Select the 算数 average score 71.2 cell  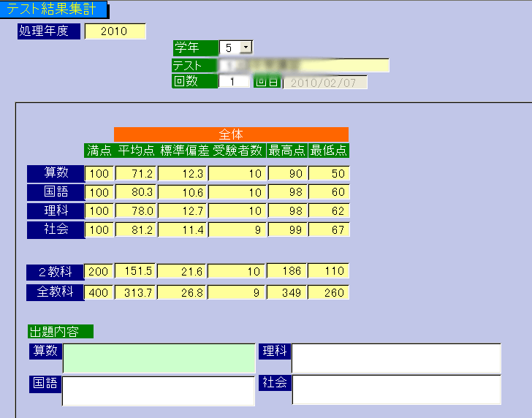click(135, 174)
